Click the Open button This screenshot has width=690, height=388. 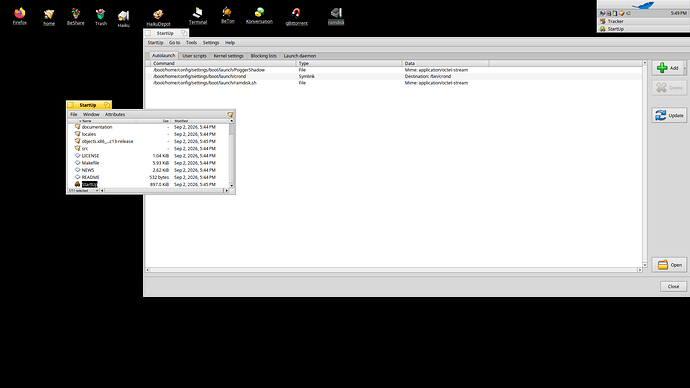(669, 265)
